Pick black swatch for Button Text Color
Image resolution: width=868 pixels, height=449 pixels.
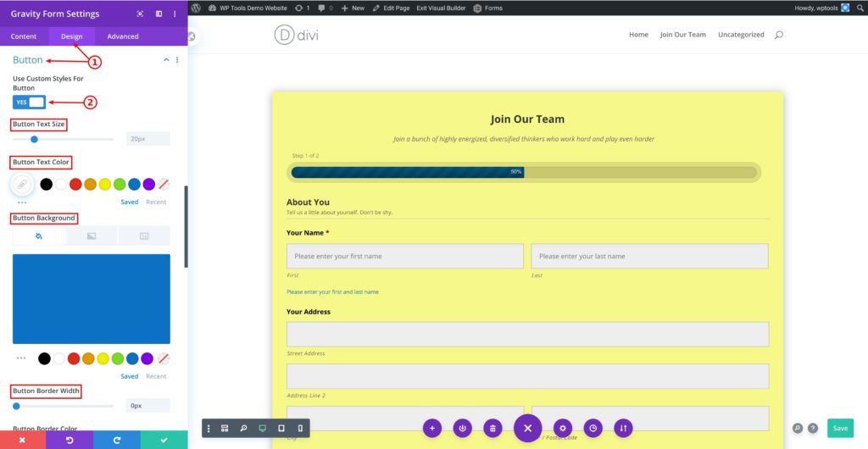point(47,185)
